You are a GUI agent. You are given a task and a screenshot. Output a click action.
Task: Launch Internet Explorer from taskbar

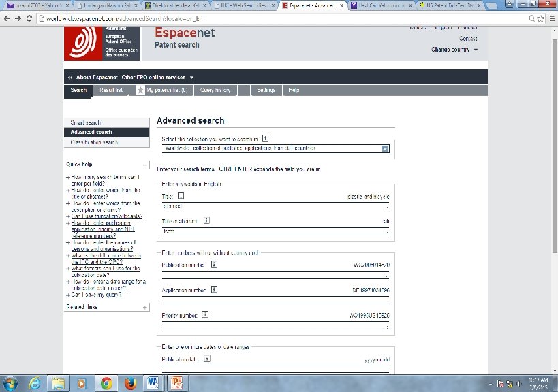(35, 383)
